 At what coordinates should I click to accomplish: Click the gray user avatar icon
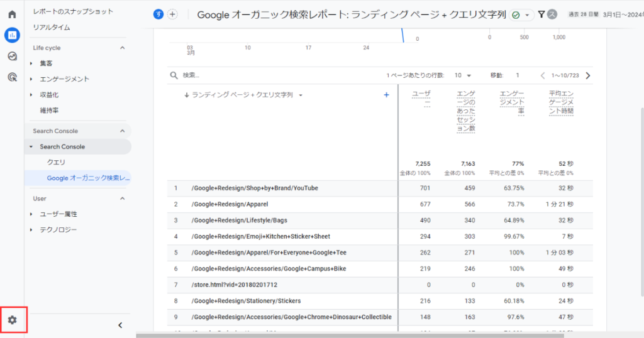[x=552, y=14]
